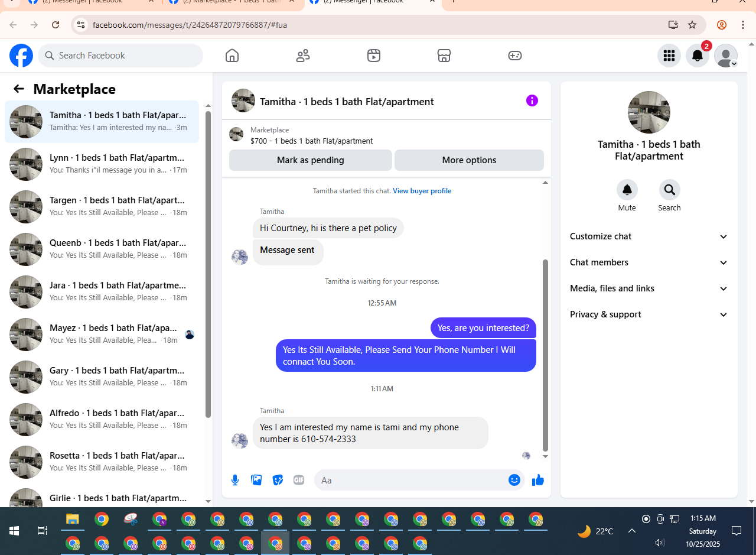Click the 'Yes, are you interested?' message
This screenshot has height=555, width=756.
point(483,328)
